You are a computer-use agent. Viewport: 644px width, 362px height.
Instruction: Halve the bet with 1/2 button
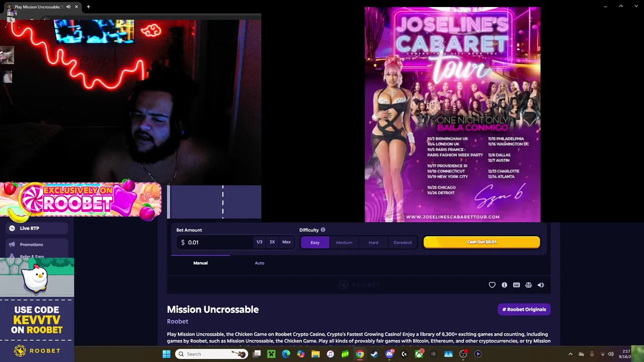pyautogui.click(x=259, y=242)
